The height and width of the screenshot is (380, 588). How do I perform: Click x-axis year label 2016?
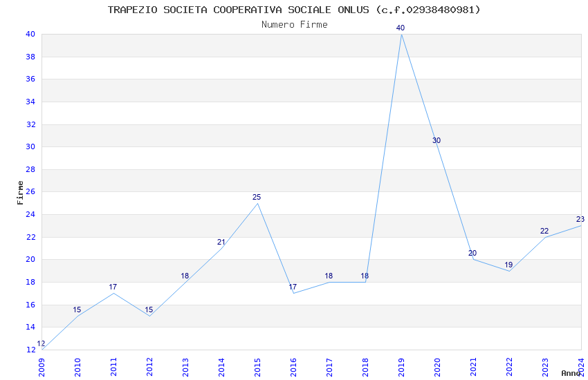point(293,367)
